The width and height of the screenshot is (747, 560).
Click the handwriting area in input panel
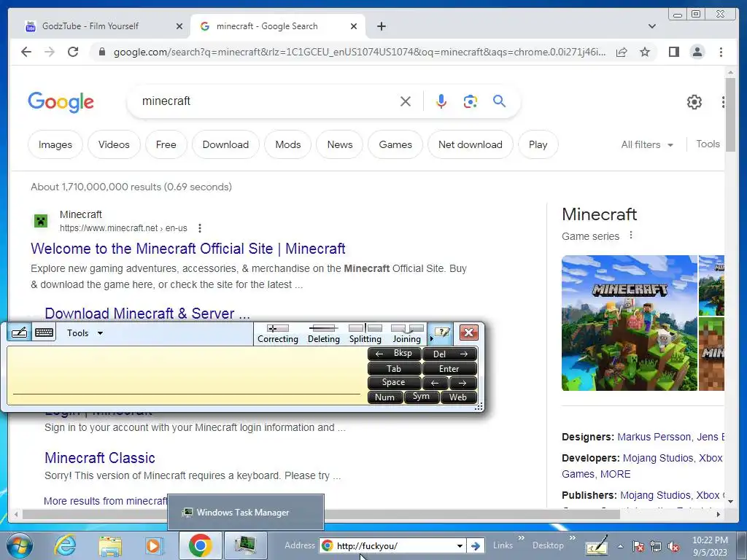(x=186, y=376)
